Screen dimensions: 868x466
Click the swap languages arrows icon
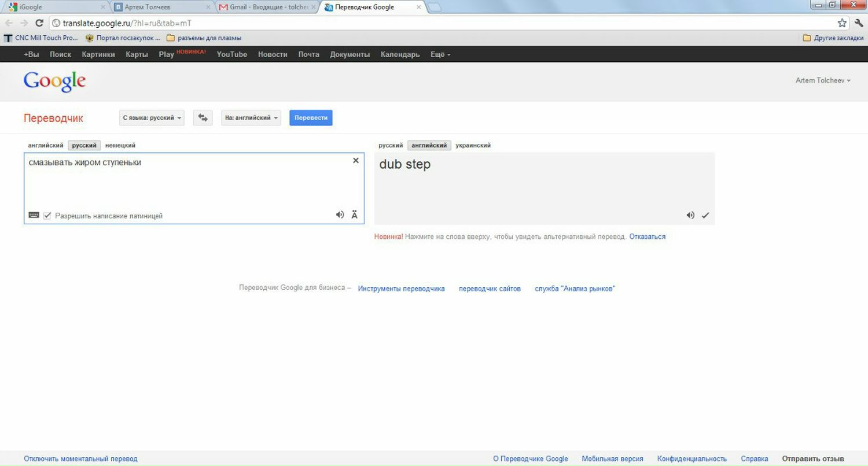(x=203, y=117)
